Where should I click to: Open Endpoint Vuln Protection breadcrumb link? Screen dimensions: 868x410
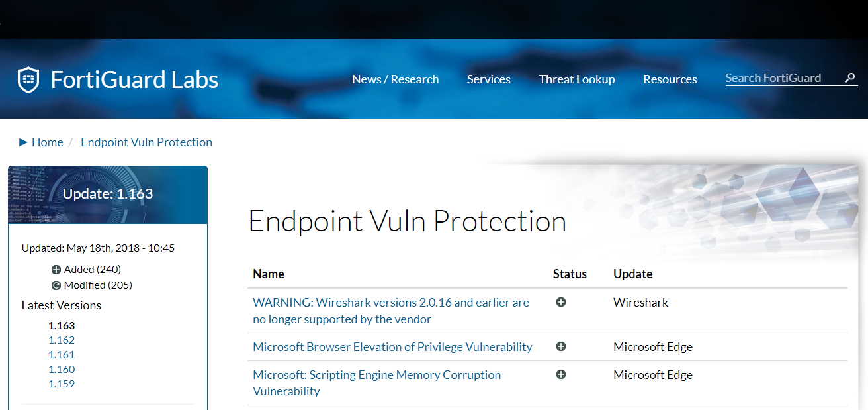146,142
